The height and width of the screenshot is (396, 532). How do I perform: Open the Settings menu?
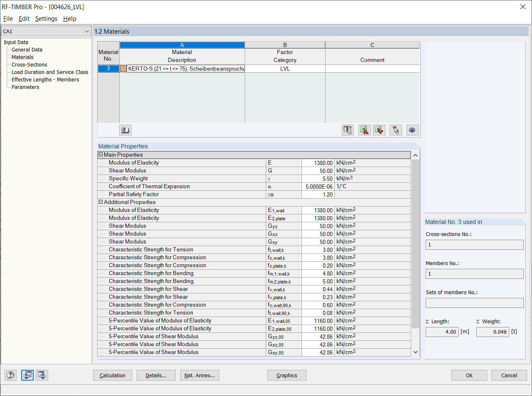point(46,19)
